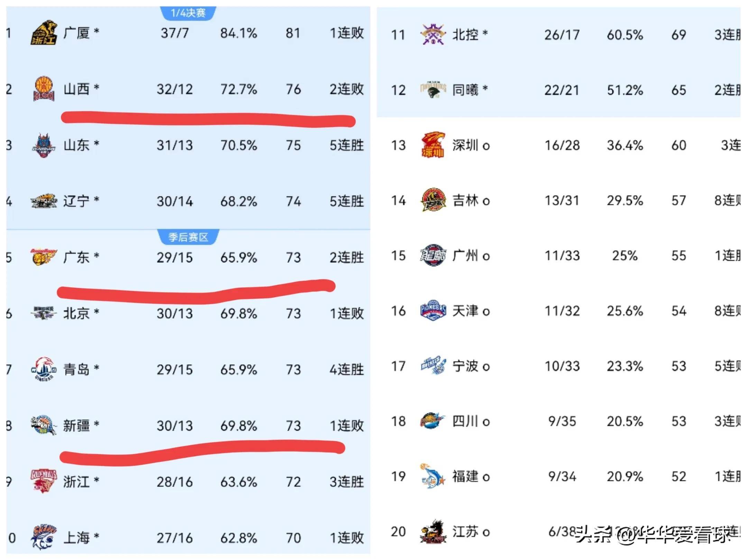Open the 浙江 team name link
Image resolution: width=747 pixels, height=560 pixels.
(x=76, y=482)
